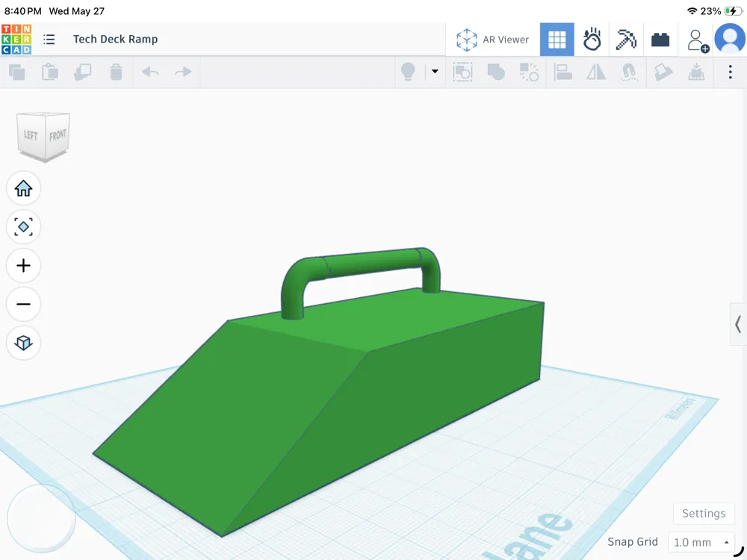Invite collaborator via add-person icon
Screen dimensions: 747x560
click(x=697, y=40)
